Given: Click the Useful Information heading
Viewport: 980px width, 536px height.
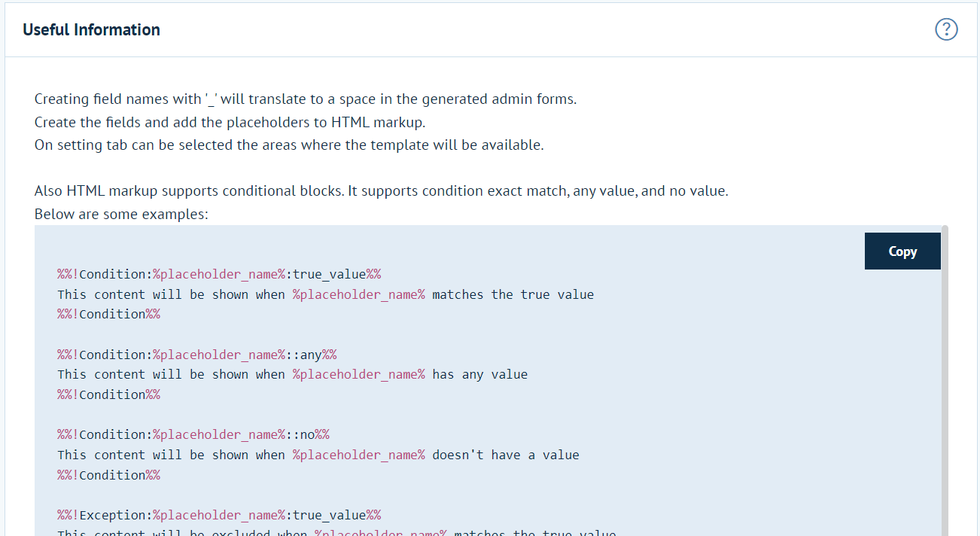Looking at the screenshot, I should (91, 30).
